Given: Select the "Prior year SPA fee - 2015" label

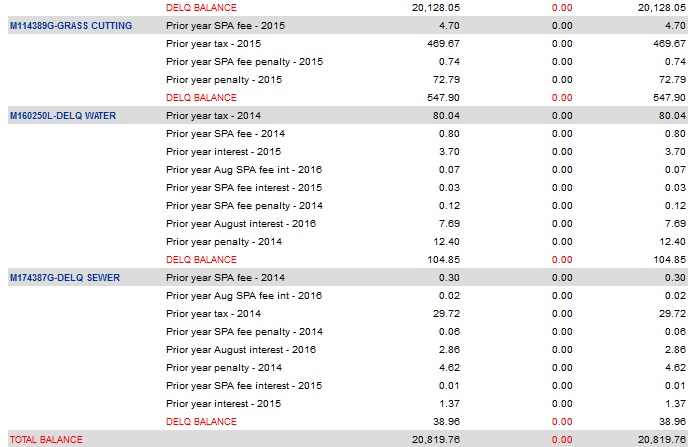Looking at the screenshot, I should [227, 25].
